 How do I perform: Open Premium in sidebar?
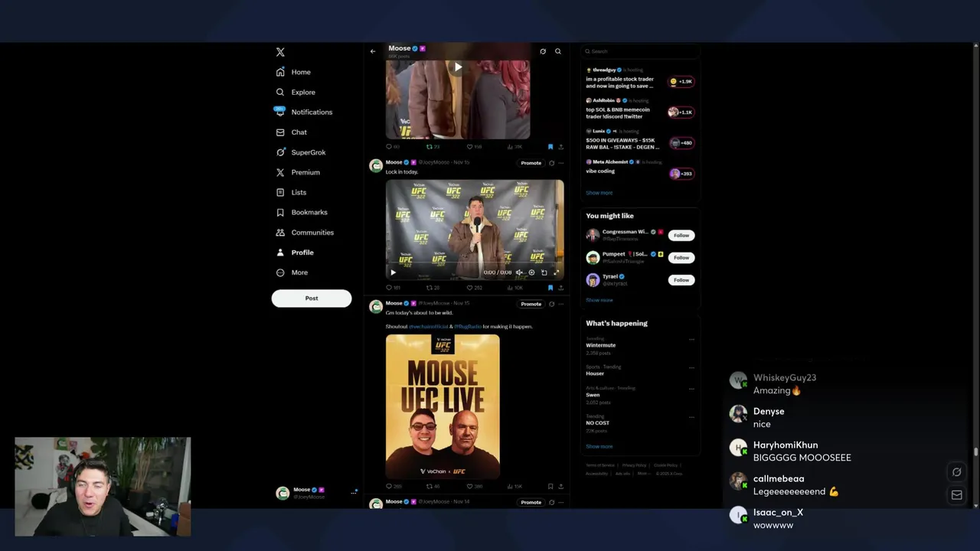pyautogui.click(x=298, y=172)
